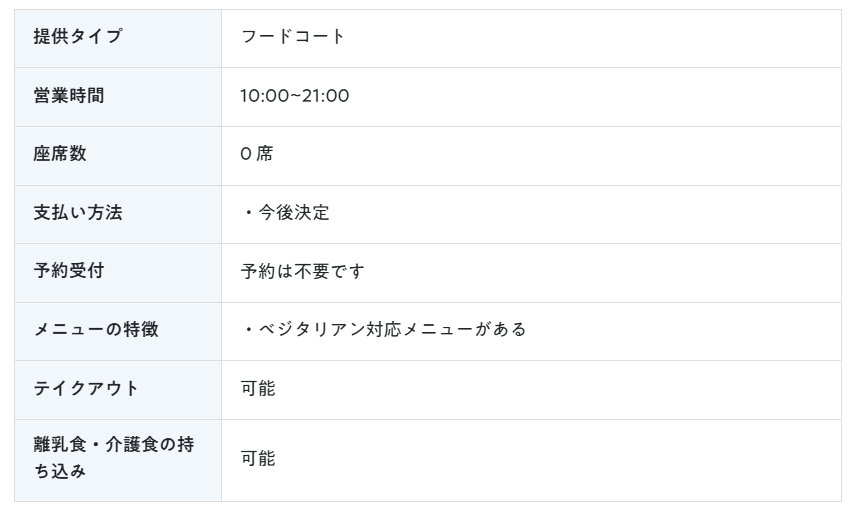Select 可能 in the テイクアウト row

coord(258,388)
